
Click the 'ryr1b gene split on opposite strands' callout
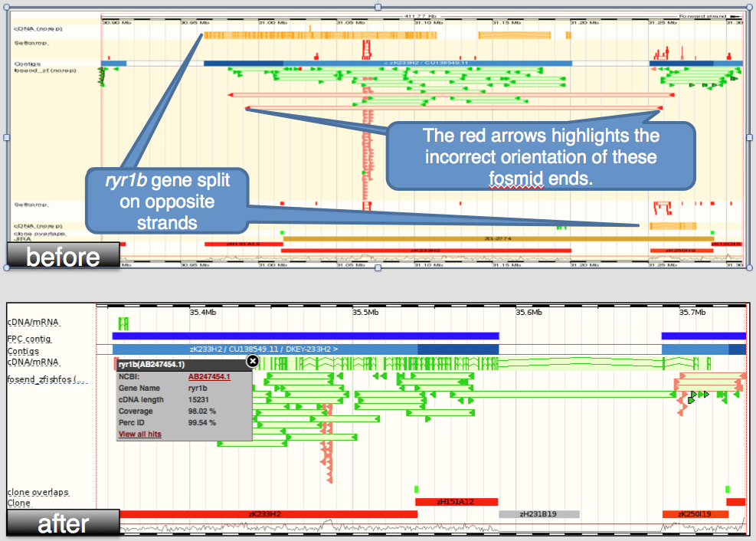[169, 202]
